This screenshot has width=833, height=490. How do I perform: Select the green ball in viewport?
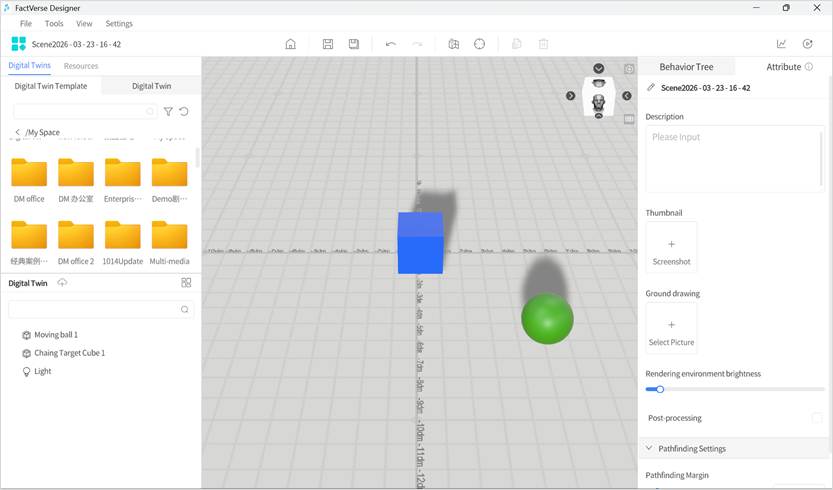coord(547,318)
